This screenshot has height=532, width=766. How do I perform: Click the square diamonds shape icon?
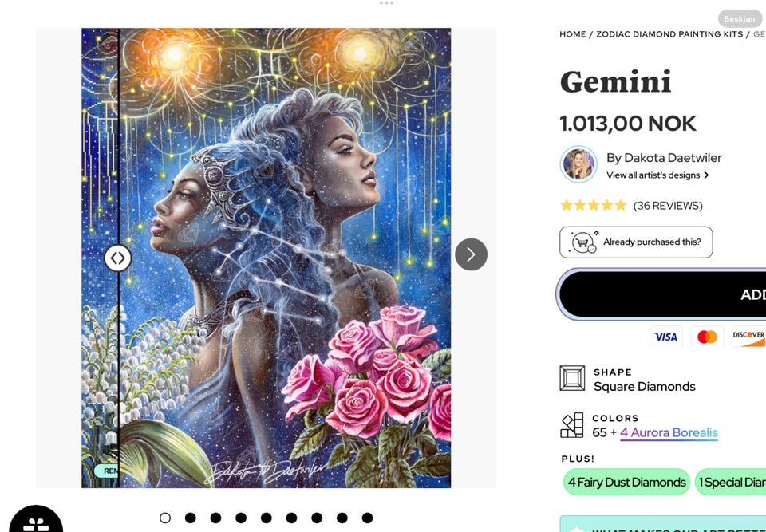click(x=572, y=378)
